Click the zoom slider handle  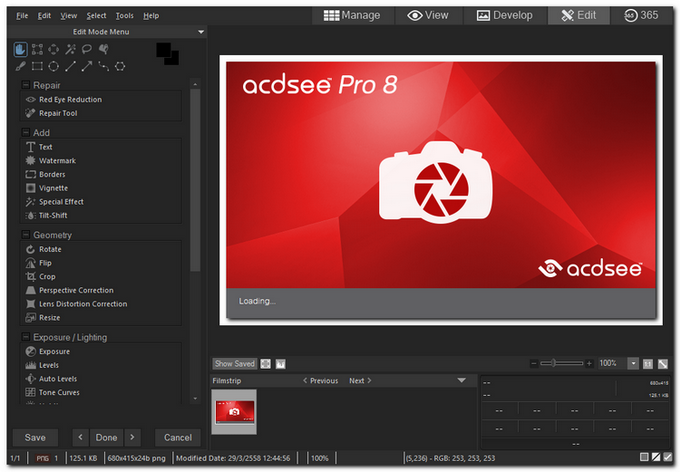tap(554, 363)
